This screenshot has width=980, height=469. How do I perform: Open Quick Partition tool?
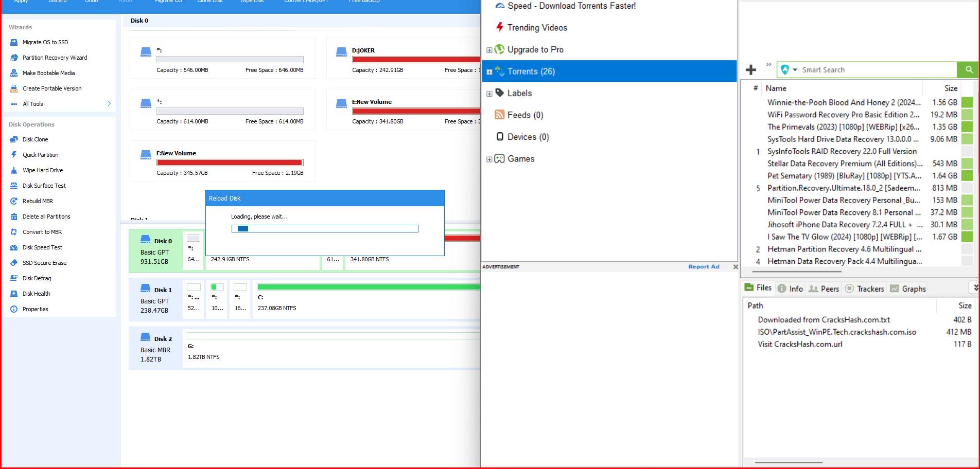click(40, 155)
